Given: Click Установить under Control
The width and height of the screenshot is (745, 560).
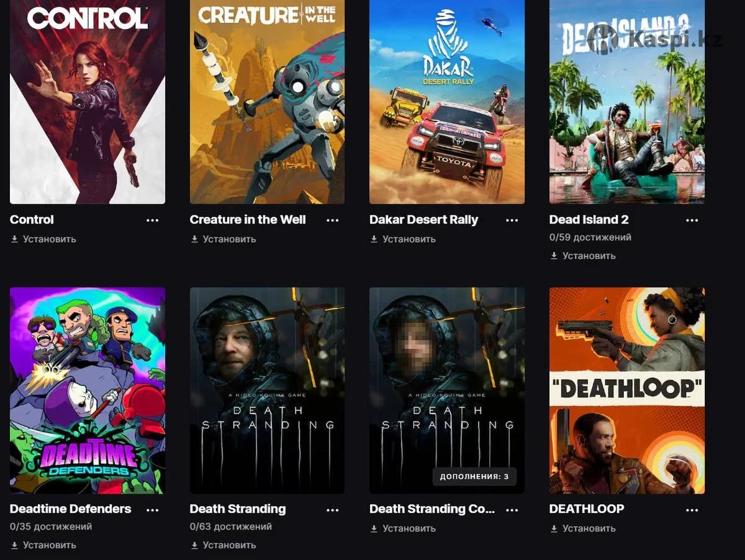Looking at the screenshot, I should (x=43, y=239).
